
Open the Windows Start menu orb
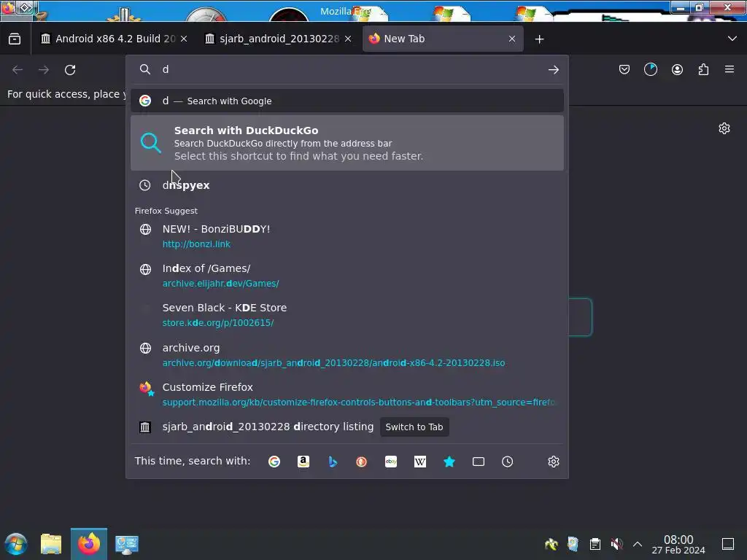point(16,544)
